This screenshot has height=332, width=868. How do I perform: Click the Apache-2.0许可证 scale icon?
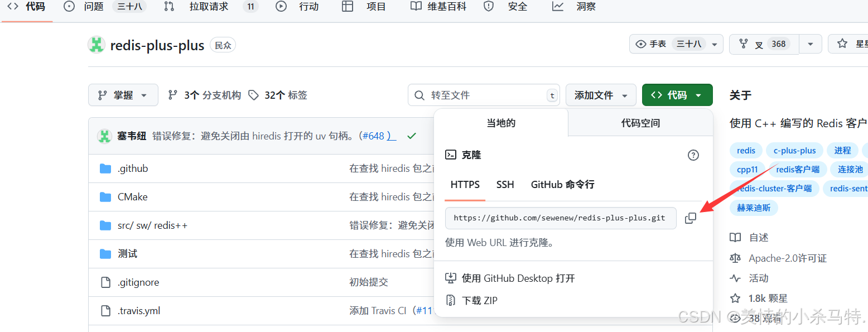point(735,258)
